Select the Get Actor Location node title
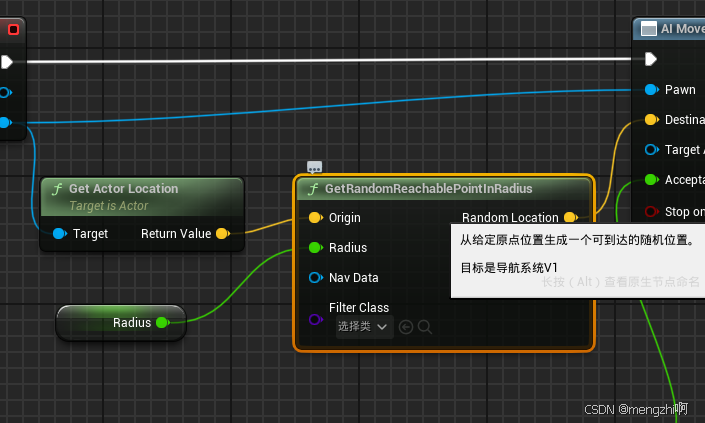The image size is (705, 423). click(124, 189)
